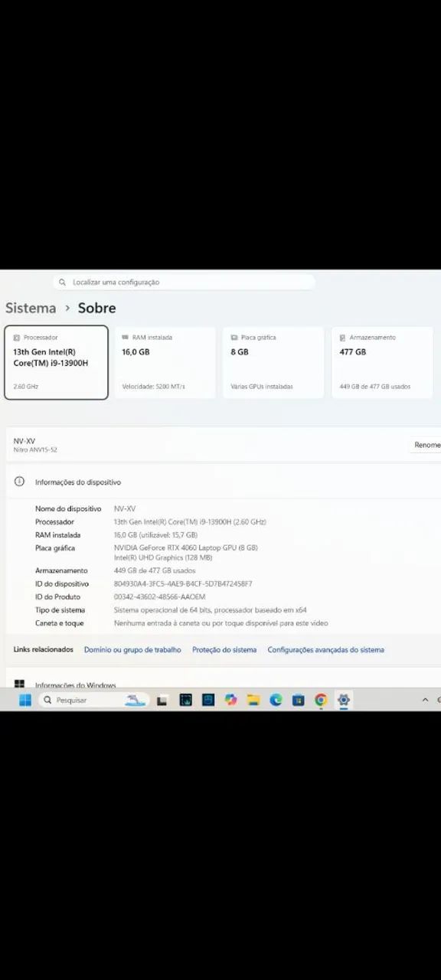Select the RAM instalada card
The image size is (441, 980).
pos(165,362)
